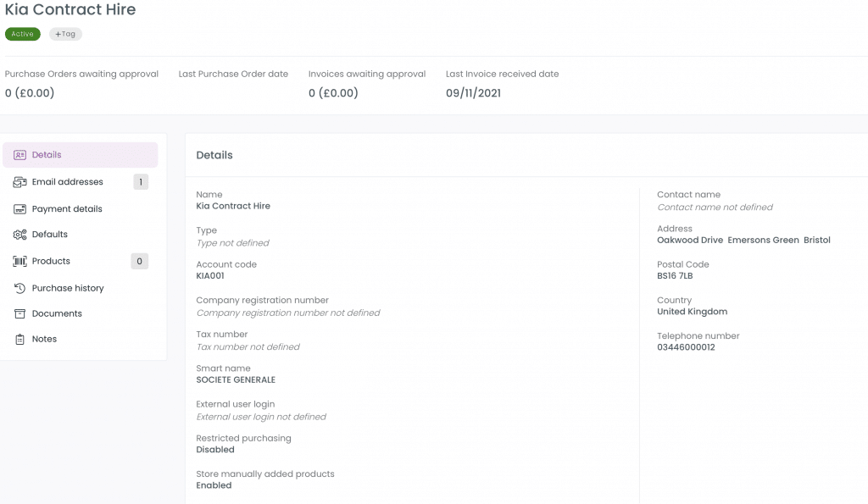Select the Documents sidebar item
This screenshot has height=504, width=868.
coord(81,313)
